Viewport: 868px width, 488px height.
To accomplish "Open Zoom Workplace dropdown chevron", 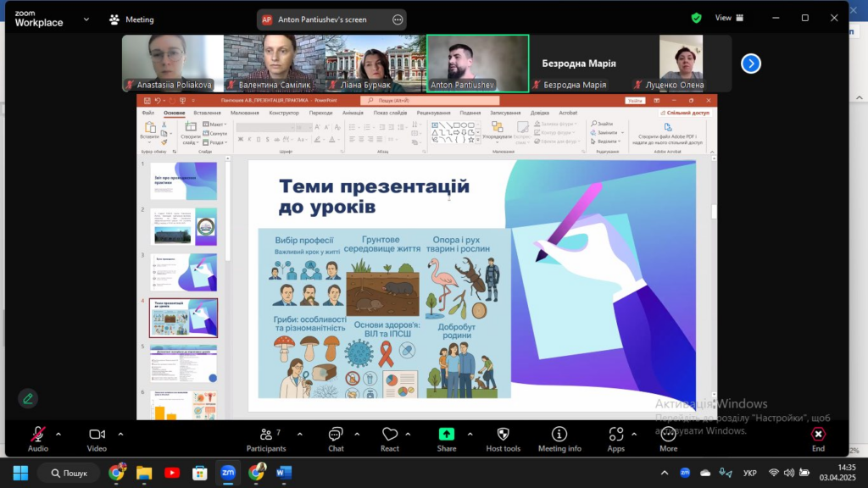I will click(86, 19).
